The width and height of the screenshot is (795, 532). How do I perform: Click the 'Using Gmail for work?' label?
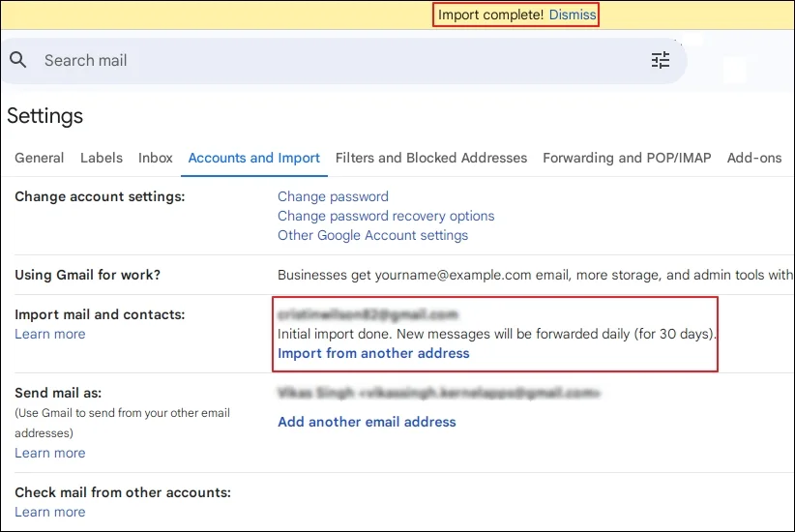pyautogui.click(x=87, y=275)
